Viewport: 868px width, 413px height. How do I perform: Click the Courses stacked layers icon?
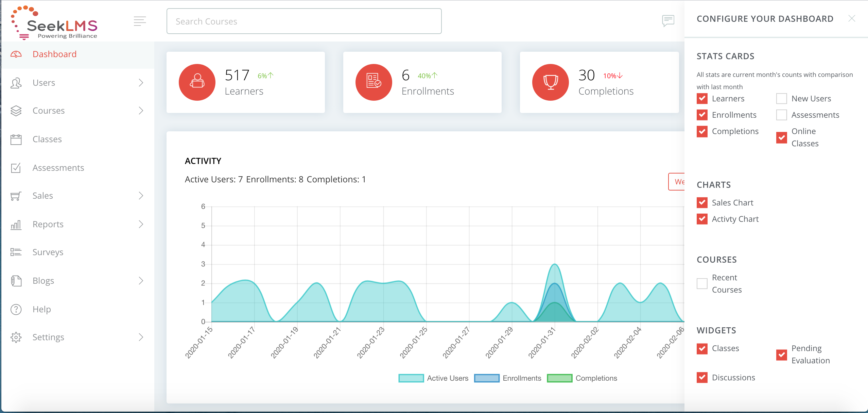[x=16, y=111]
